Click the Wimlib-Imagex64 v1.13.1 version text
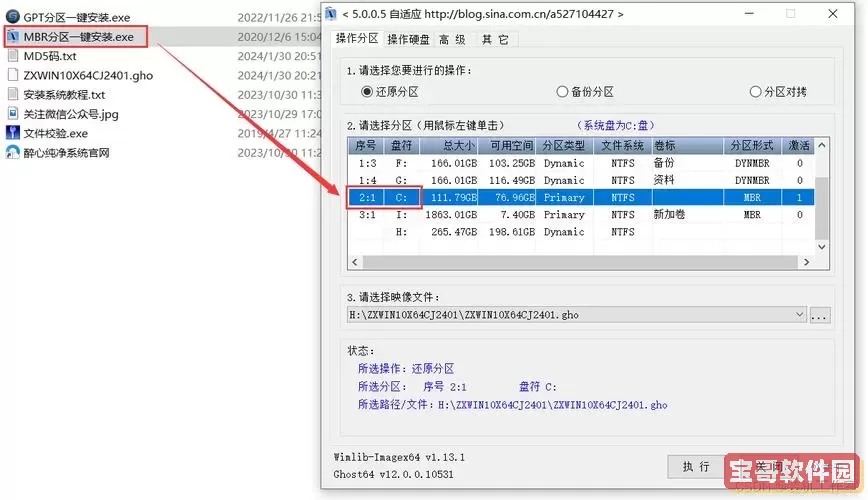Screen dimensions: 868x500 click(x=399, y=457)
